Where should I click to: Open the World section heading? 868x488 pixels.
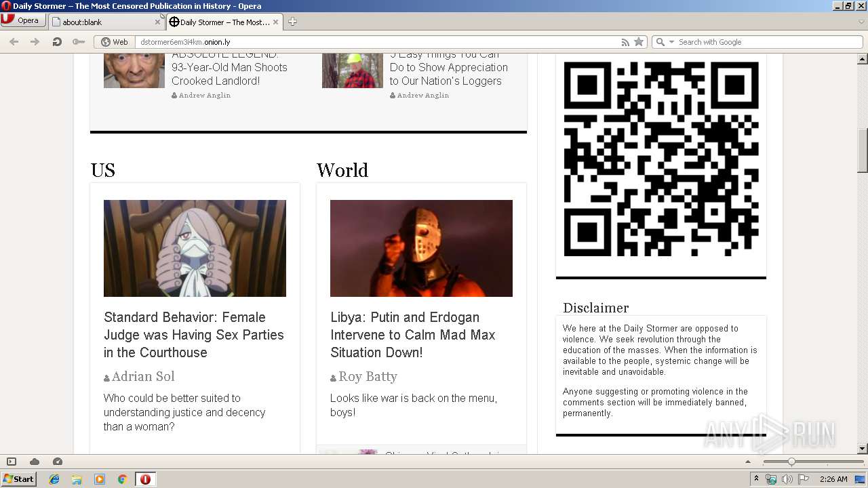(342, 169)
